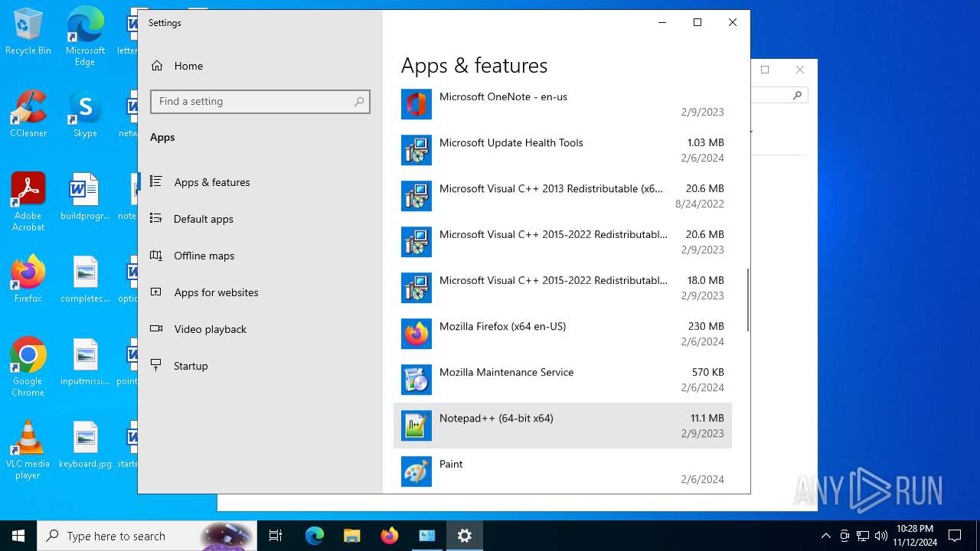The image size is (980, 551).
Task: Select Mozilla Firefox (x64 en-US) entry
Action: click(563, 334)
